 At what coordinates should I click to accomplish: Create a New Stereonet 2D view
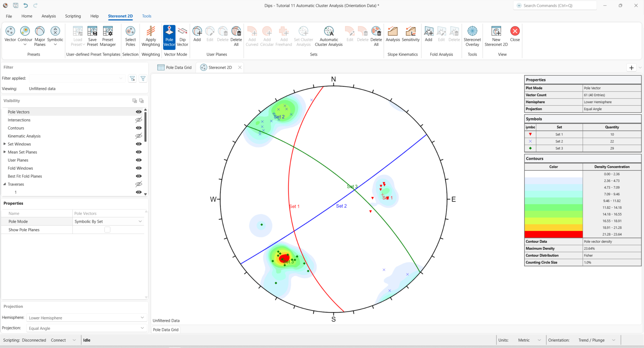click(496, 36)
